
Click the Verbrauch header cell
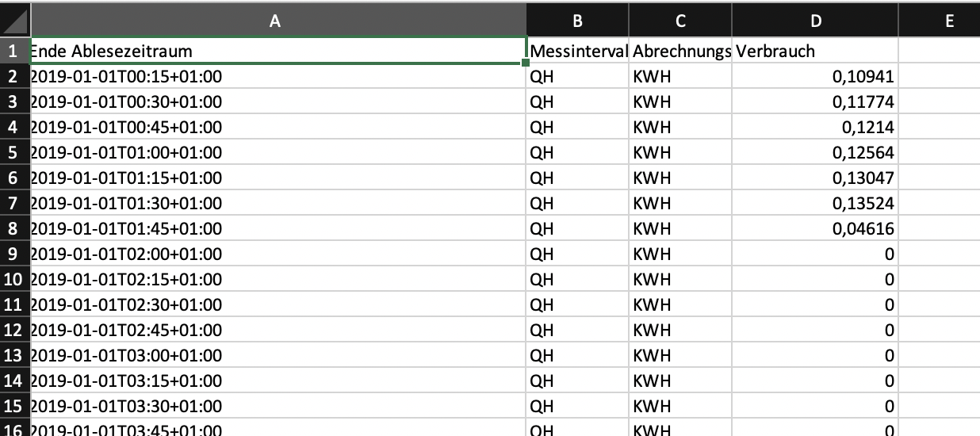pos(815,51)
